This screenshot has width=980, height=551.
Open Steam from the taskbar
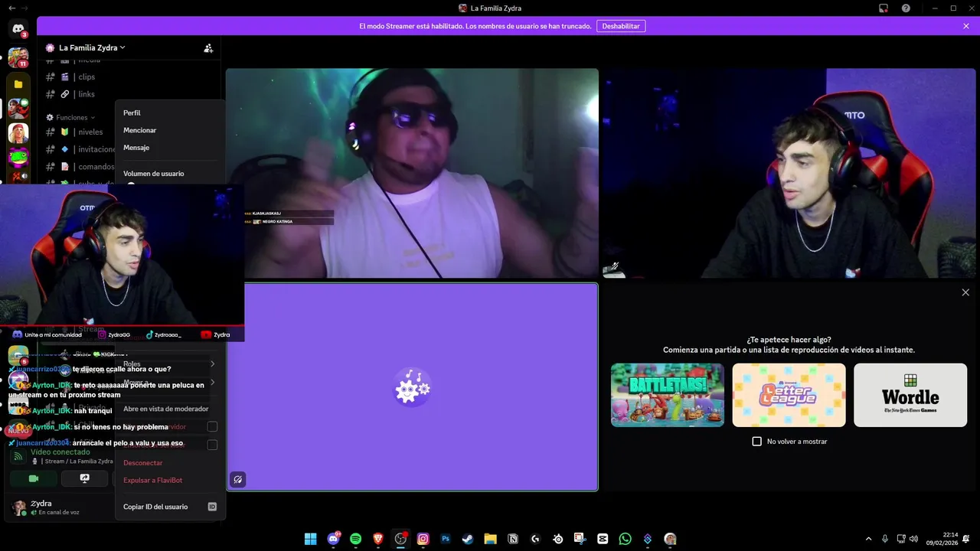click(x=467, y=539)
